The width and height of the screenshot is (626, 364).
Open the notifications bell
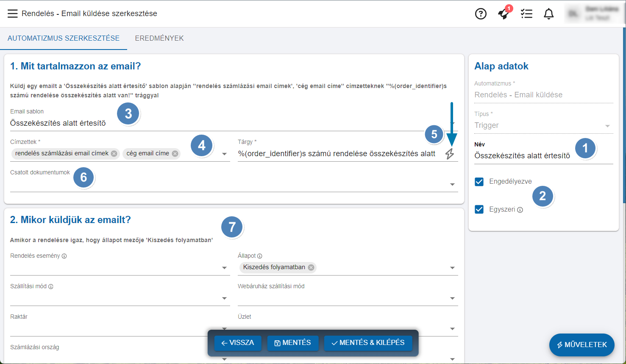[549, 14]
